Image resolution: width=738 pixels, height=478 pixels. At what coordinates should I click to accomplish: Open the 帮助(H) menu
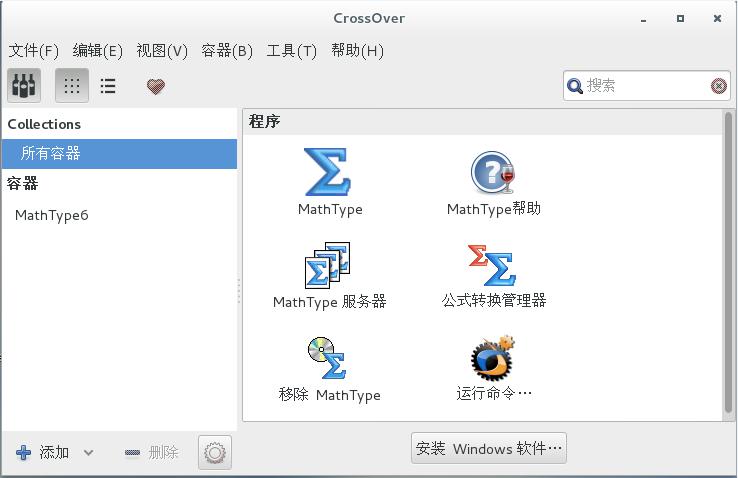click(x=357, y=50)
